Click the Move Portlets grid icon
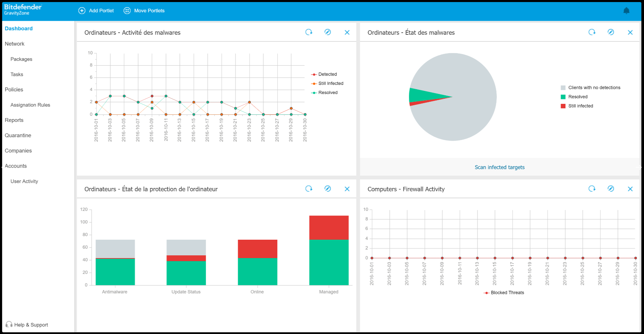 click(127, 11)
